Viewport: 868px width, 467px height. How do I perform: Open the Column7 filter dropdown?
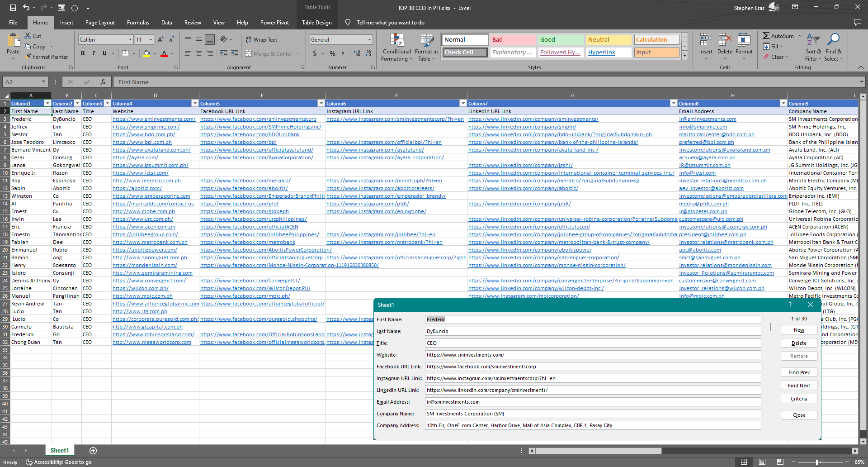674,103
